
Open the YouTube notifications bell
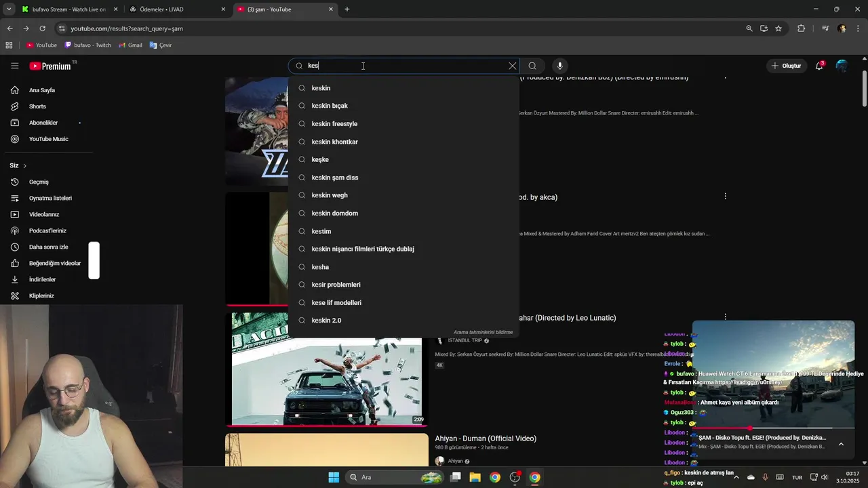pos(820,66)
